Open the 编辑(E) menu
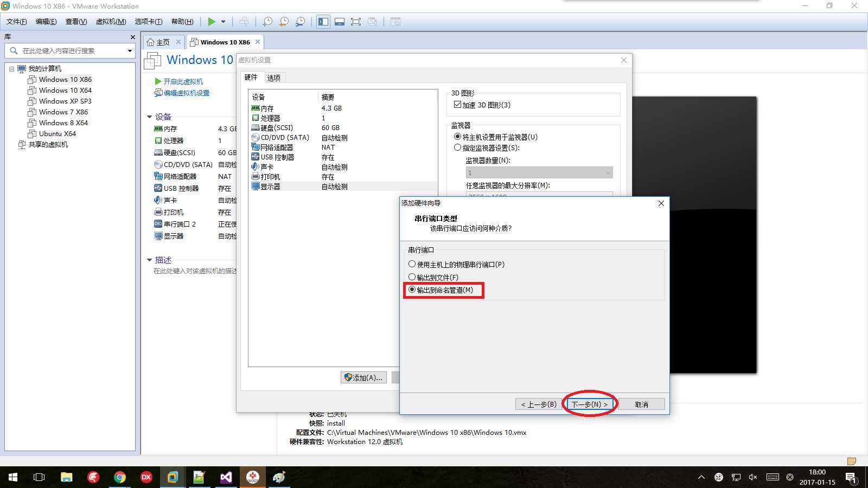This screenshot has width=868, height=488. [46, 22]
